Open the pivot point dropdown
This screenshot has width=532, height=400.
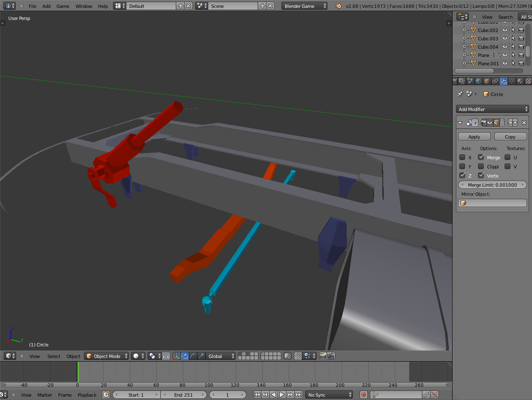154,356
